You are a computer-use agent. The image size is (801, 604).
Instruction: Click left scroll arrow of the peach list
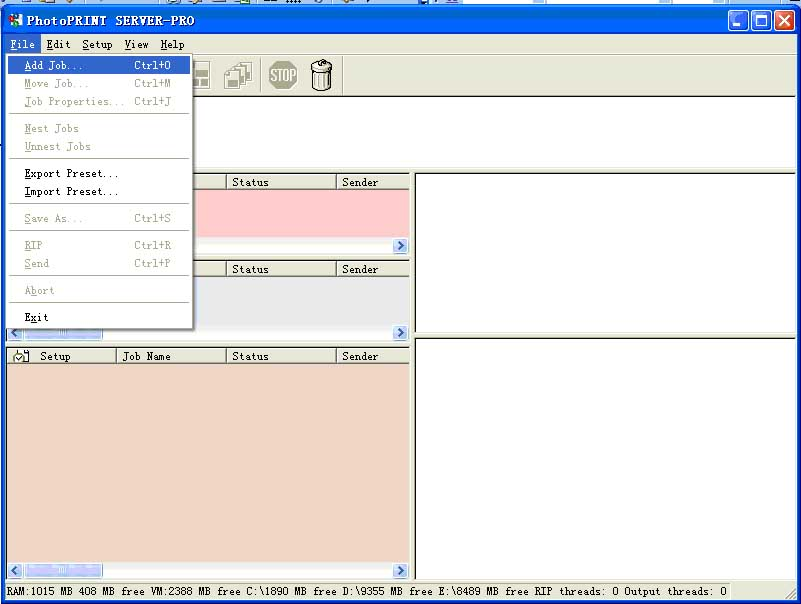[x=15, y=570]
